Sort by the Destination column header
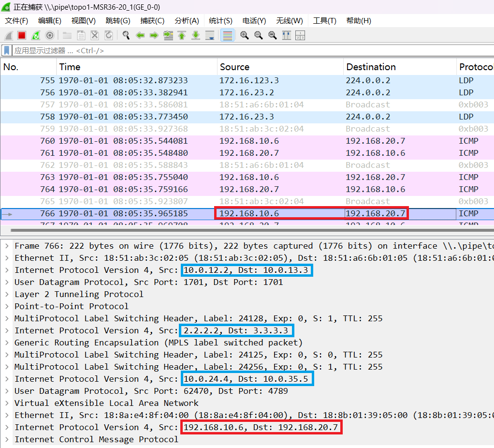The height and width of the screenshot is (448, 494). [371, 67]
